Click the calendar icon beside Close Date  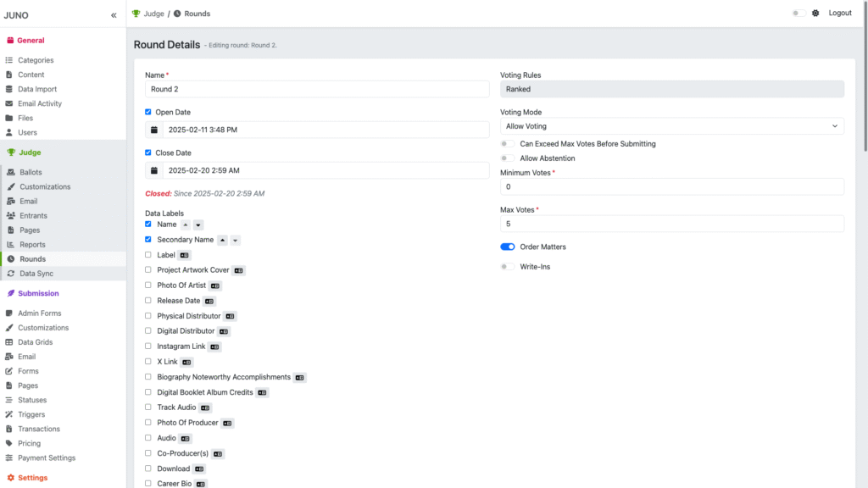pos(153,170)
